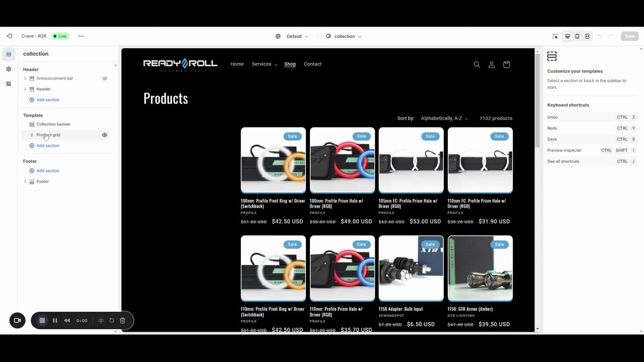Go to Shop in store nav

[x=290, y=64]
